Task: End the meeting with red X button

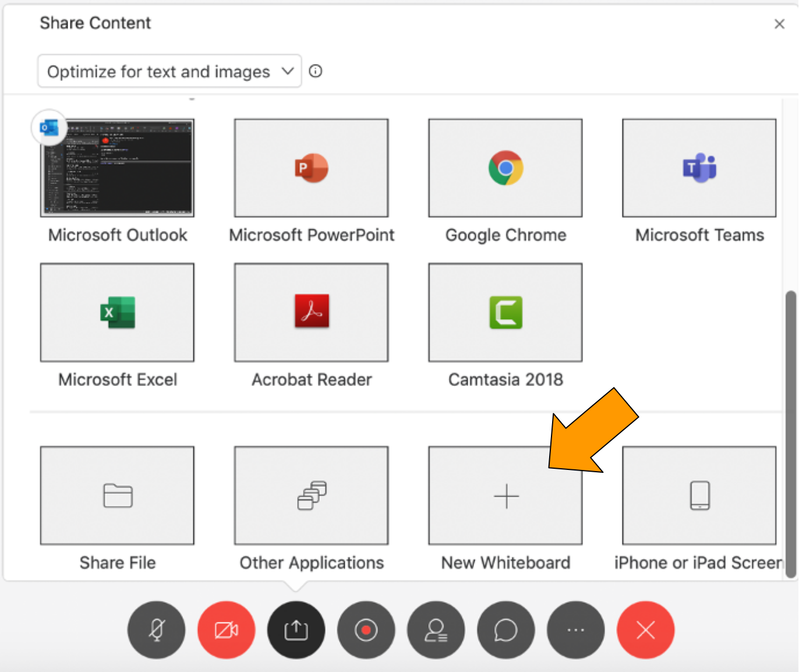Action: coord(646,630)
